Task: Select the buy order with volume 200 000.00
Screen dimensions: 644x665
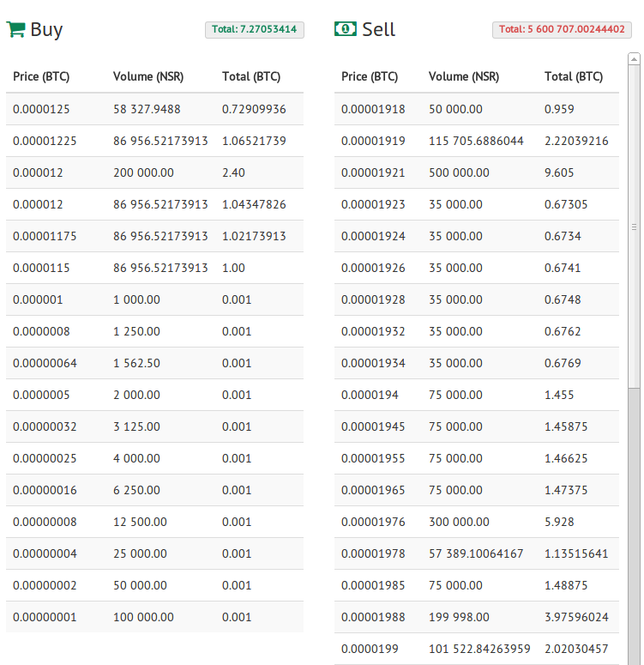Action: coord(154,172)
